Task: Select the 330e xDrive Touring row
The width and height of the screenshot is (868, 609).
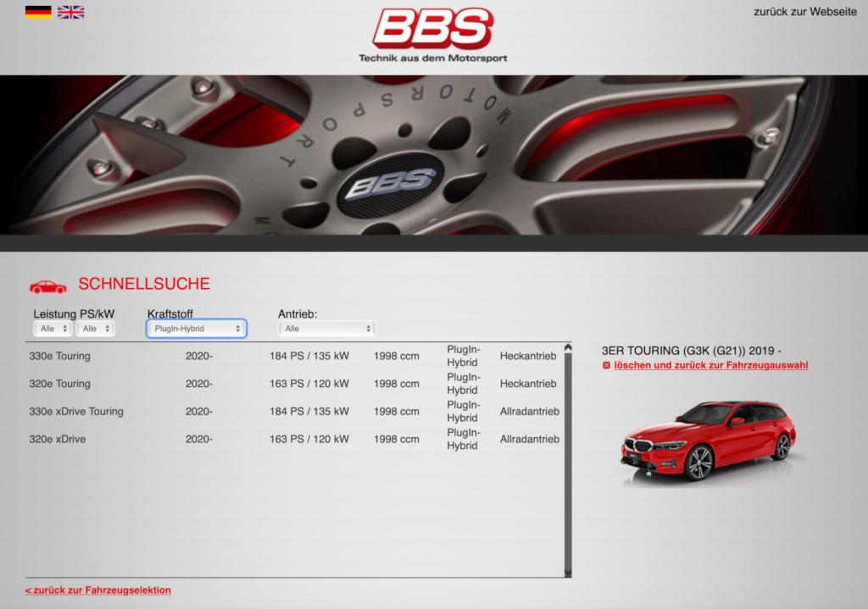Action: (294, 412)
